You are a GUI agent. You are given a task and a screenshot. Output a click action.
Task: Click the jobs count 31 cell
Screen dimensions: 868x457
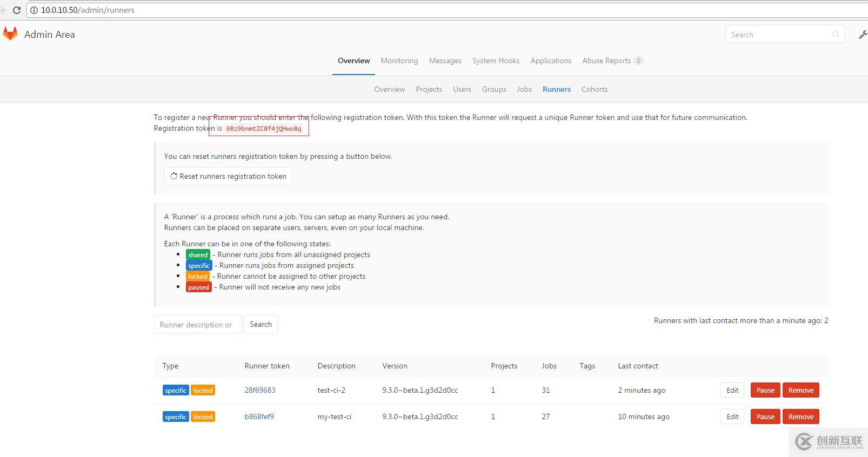(x=546, y=390)
